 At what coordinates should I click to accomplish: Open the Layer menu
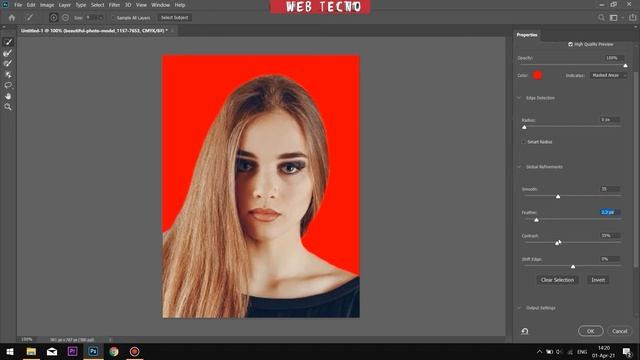[x=64, y=5]
